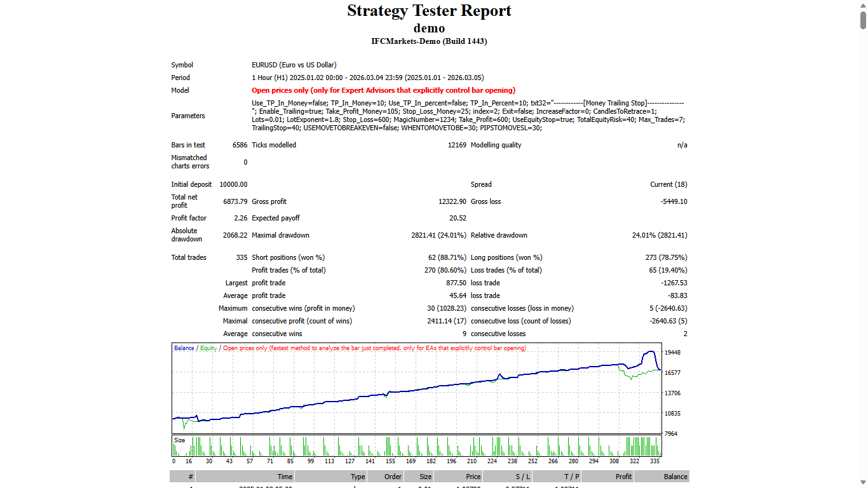The width and height of the screenshot is (868, 488).
Task: Click the '#' column header in trades table
Action: pyautogui.click(x=189, y=476)
